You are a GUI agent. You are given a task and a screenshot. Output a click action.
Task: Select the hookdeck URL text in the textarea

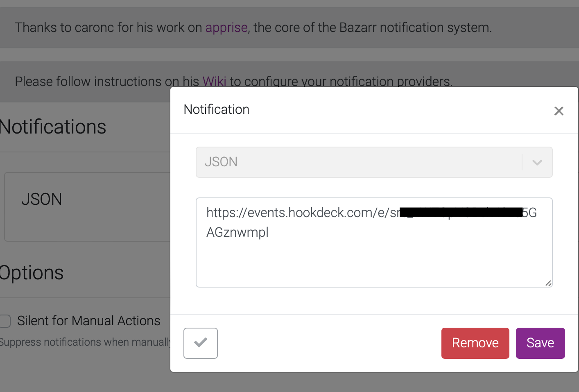pyautogui.click(x=360, y=222)
